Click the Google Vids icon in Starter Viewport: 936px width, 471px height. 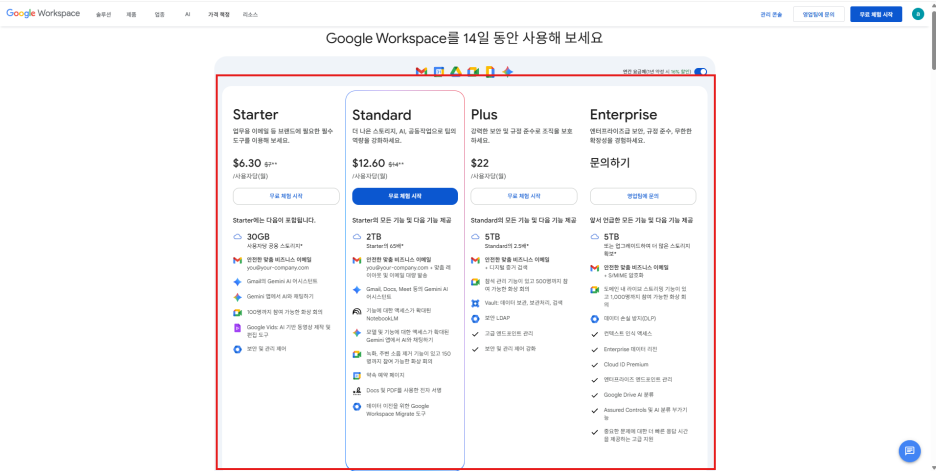(x=237, y=328)
